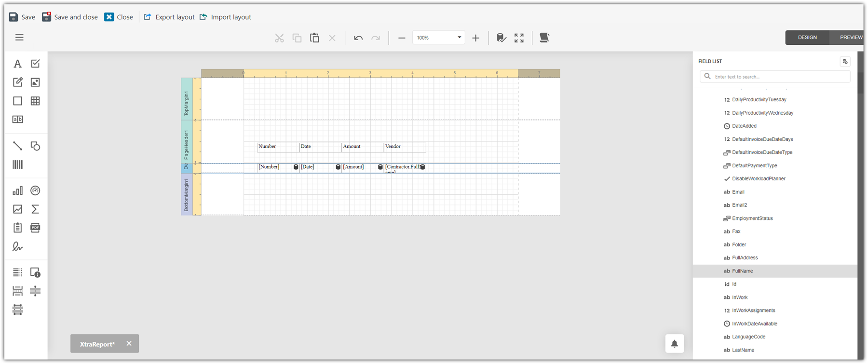Select the Picture Box control tool
The height and width of the screenshot is (364, 868).
tap(35, 82)
